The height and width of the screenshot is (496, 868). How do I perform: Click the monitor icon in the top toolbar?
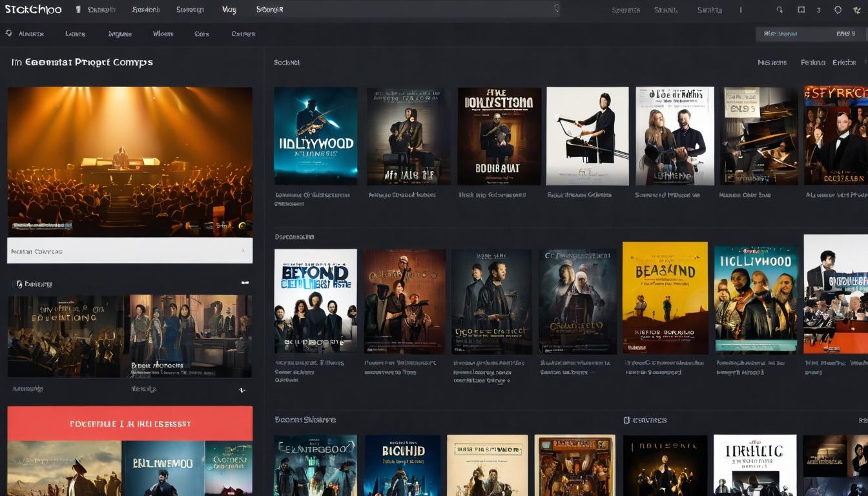(801, 9)
